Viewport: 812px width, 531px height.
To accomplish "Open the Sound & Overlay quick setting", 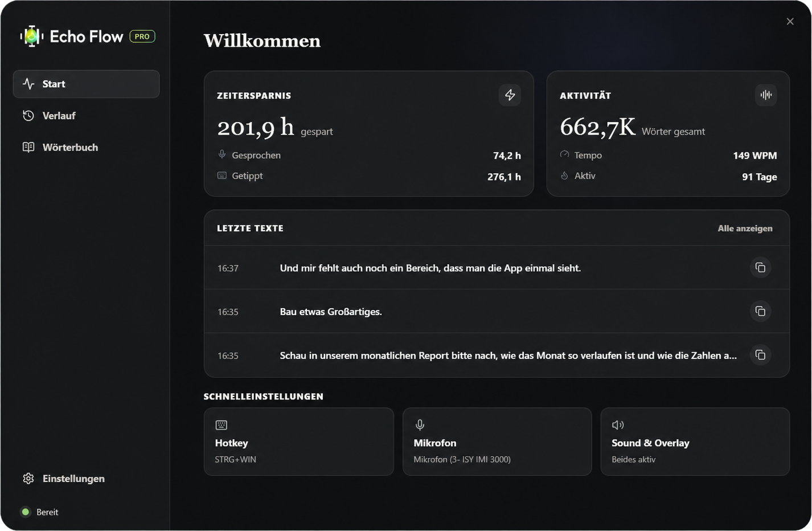I will coord(695,442).
